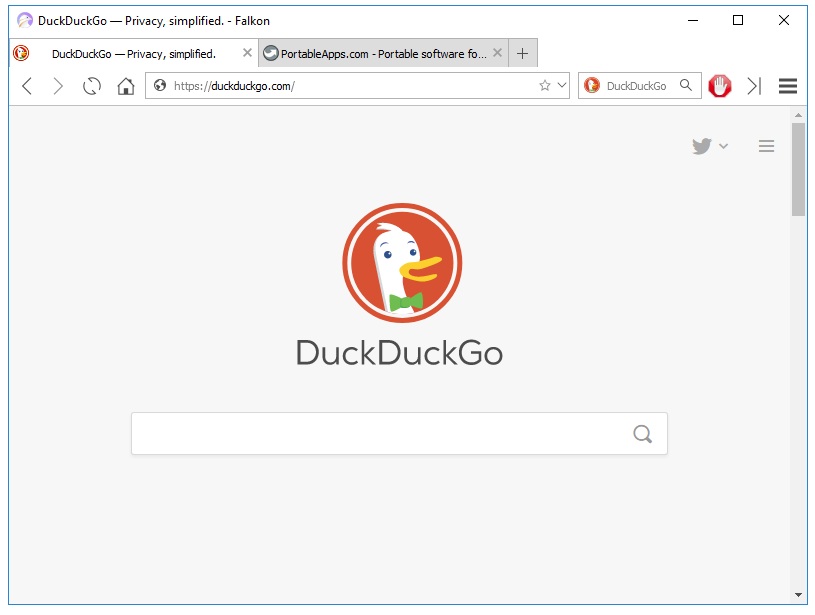
Task: Open Falkon's main hamburger menu
Action: coord(788,86)
